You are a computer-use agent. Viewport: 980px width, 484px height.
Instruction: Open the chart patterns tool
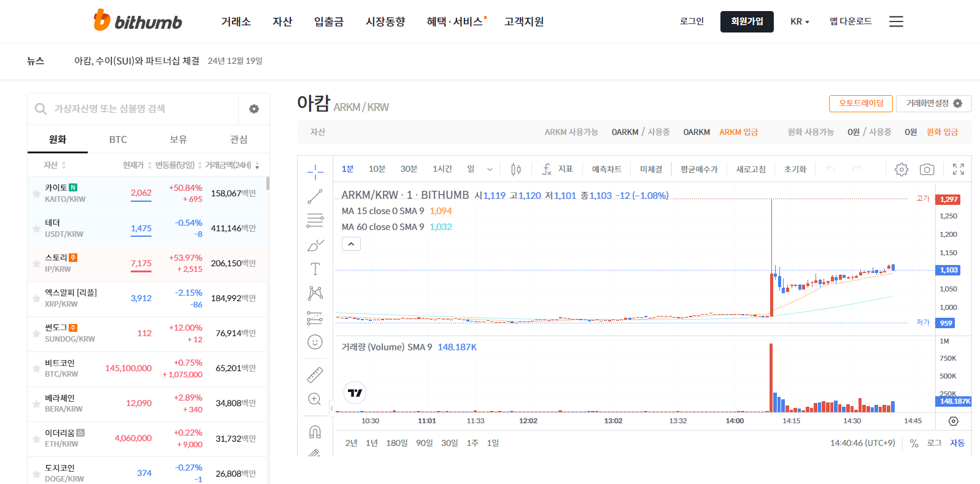[x=315, y=293]
